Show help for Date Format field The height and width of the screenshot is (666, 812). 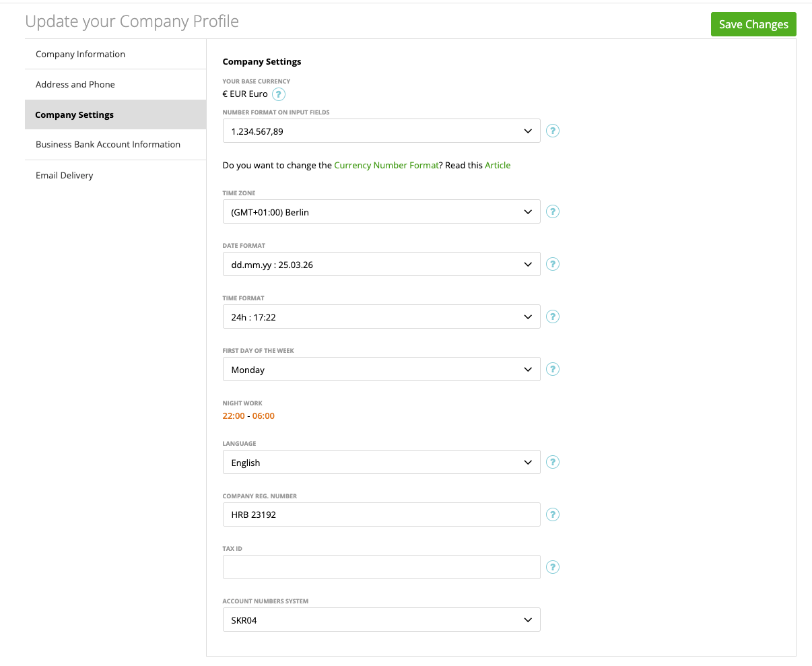[x=552, y=264]
